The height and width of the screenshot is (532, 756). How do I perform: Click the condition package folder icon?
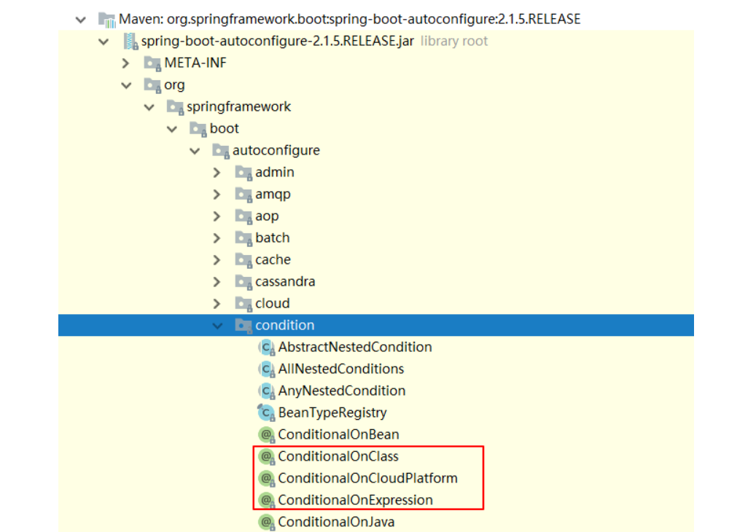coord(243,325)
